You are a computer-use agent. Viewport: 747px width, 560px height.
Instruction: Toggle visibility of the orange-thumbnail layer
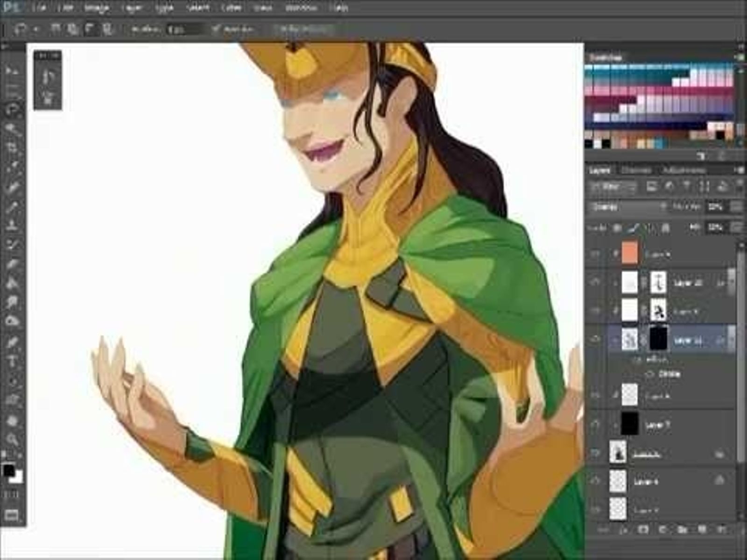coord(595,254)
